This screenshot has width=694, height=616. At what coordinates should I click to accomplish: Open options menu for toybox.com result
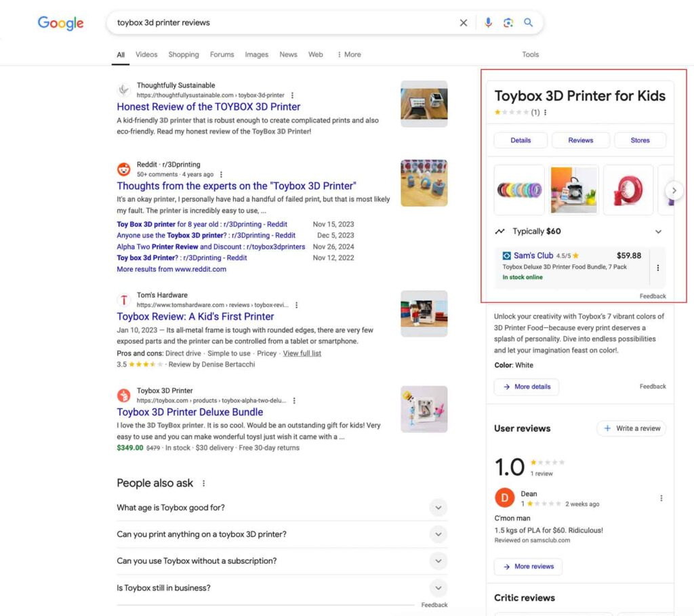coord(294,401)
